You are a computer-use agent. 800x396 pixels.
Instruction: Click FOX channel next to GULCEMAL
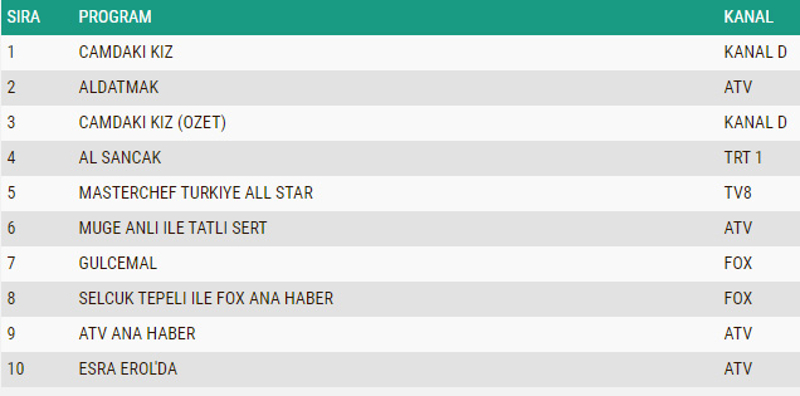coord(738,263)
